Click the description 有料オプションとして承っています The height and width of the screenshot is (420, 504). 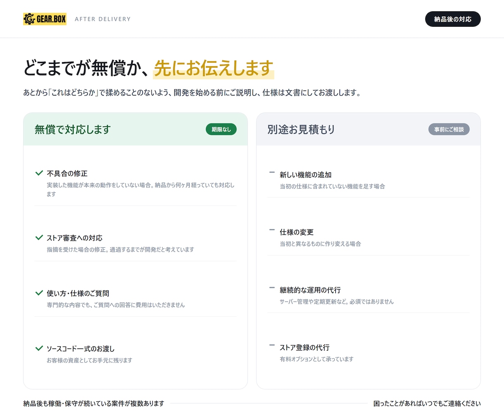point(316,359)
